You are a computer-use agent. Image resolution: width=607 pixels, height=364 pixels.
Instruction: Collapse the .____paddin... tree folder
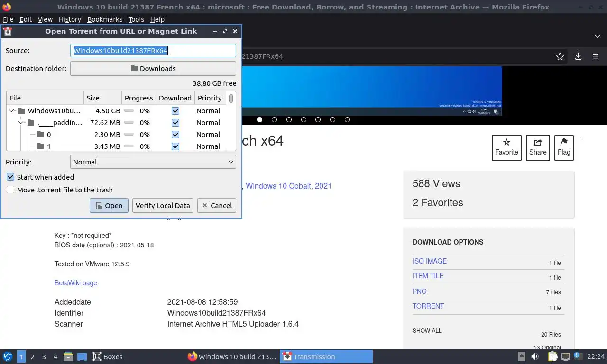point(21,123)
